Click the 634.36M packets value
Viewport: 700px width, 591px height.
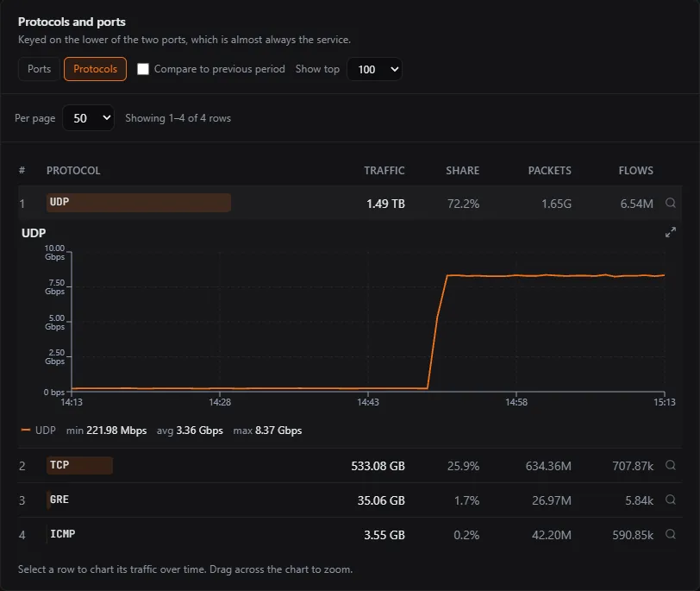(548, 466)
